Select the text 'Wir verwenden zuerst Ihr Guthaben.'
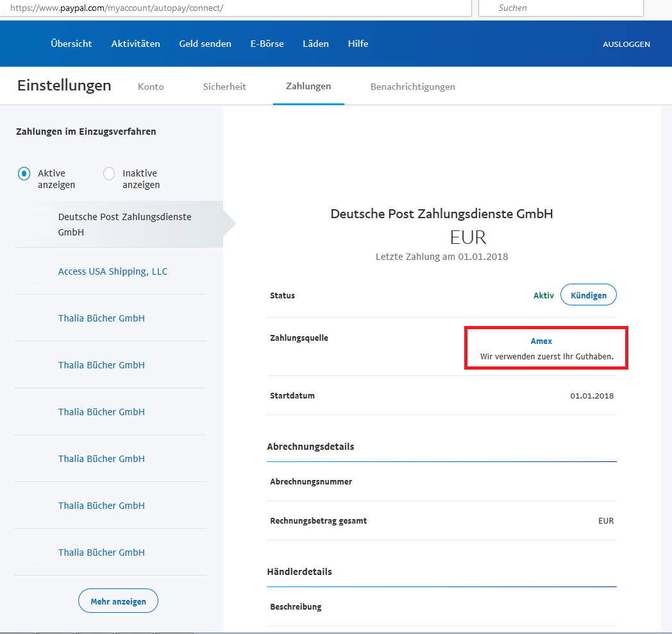Viewport: 672px width, 634px height. pos(547,356)
